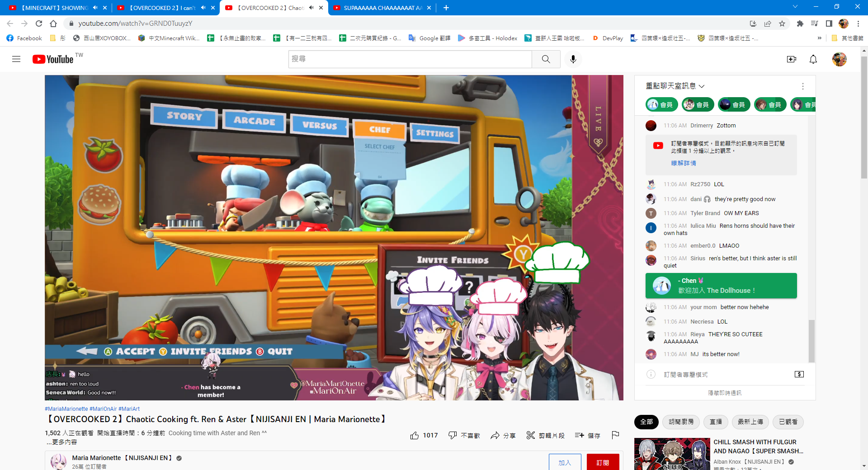Click the search magnifier button
The width and height of the screenshot is (868, 470).
coord(546,59)
